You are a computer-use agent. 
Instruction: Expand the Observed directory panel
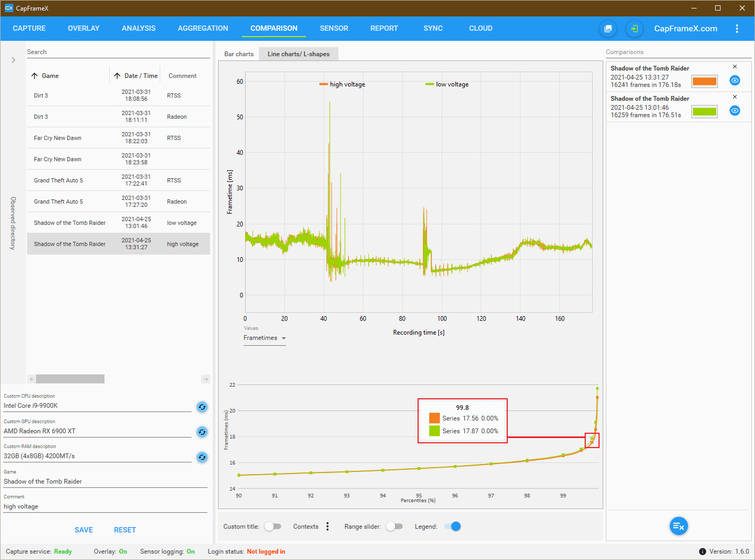pos(13,60)
